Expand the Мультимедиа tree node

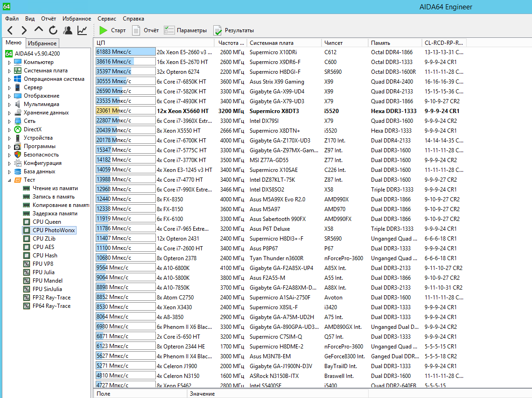tap(9, 105)
